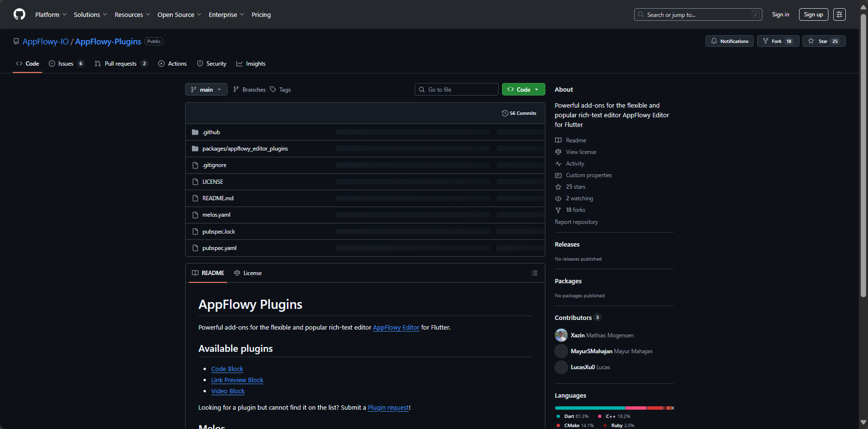This screenshot has height=429, width=868.
Task: Select the README tab
Action: [208, 273]
